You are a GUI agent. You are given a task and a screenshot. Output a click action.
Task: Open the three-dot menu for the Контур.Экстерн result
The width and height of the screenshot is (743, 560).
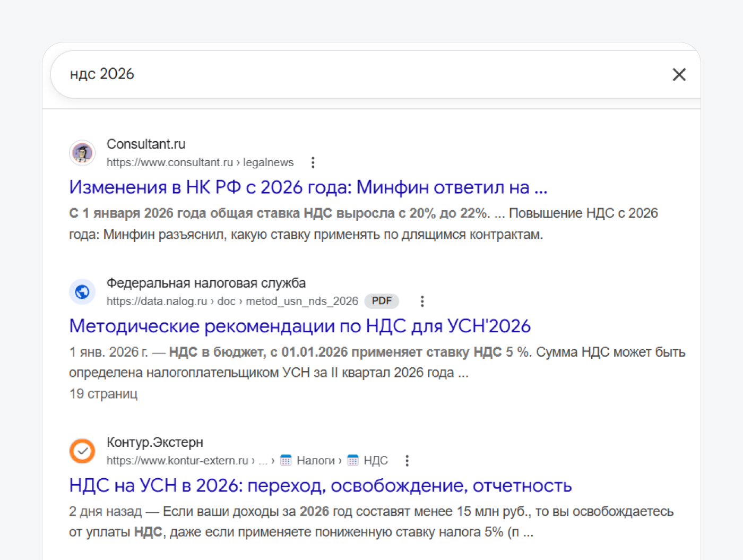click(407, 461)
